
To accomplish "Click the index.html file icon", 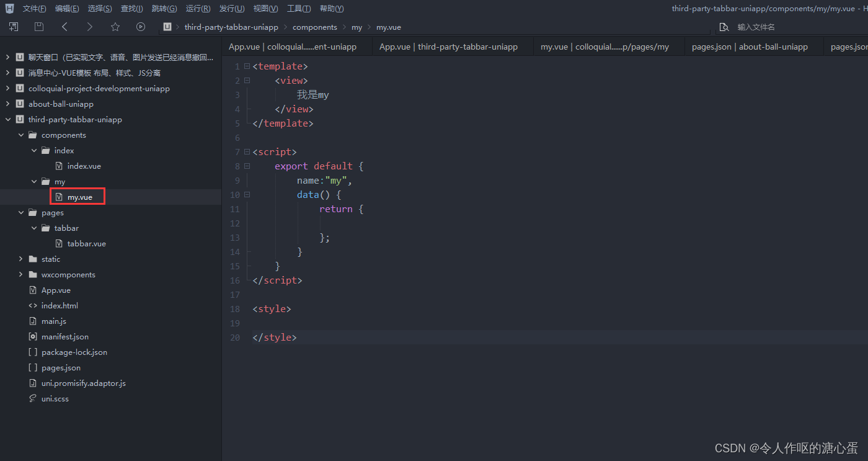I will click(33, 306).
